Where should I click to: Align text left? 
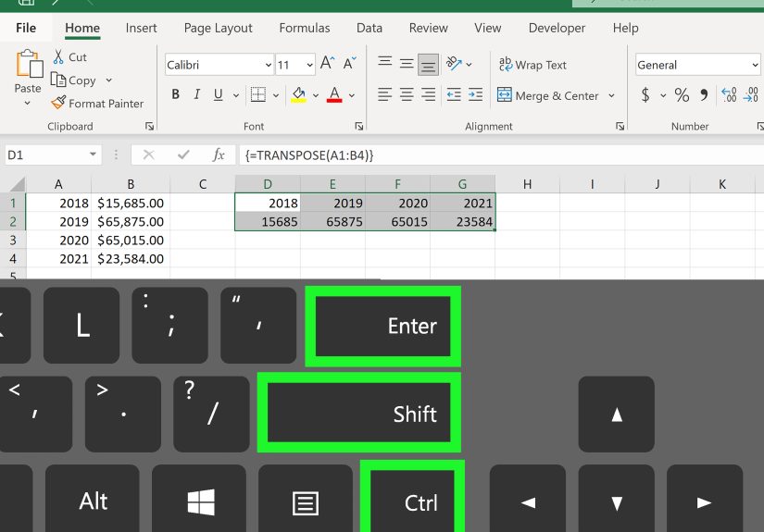tap(385, 94)
